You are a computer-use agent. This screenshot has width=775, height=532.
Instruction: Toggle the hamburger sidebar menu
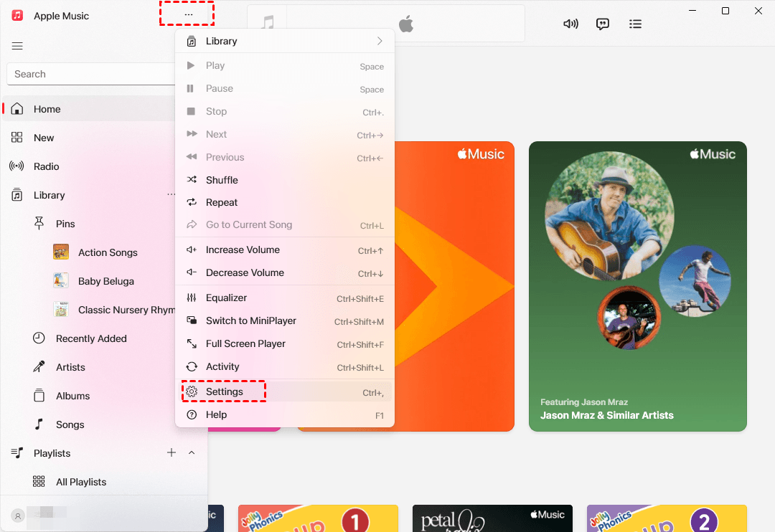point(17,46)
